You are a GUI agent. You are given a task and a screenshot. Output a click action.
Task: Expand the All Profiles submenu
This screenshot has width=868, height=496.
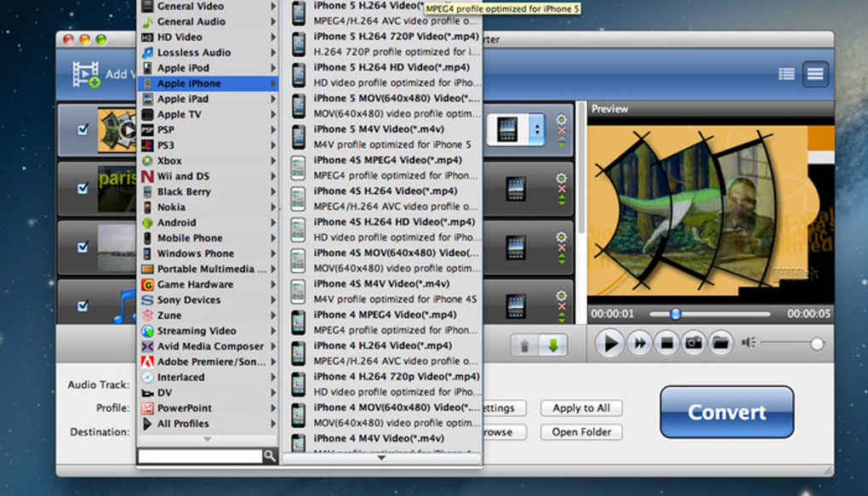[208, 424]
